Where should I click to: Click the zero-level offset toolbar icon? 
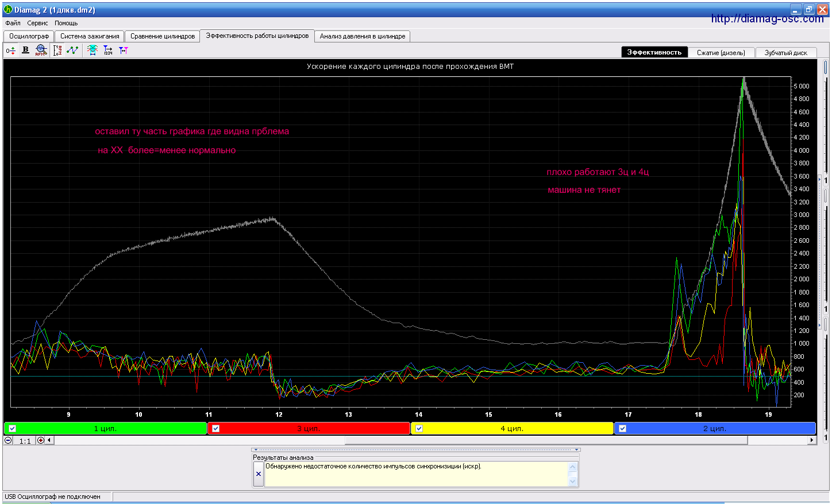pos(10,51)
